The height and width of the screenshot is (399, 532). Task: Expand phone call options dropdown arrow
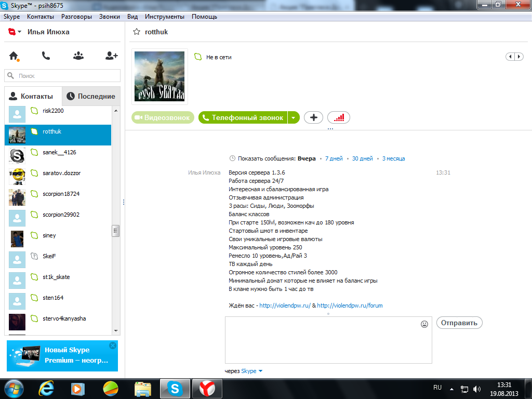[x=294, y=118]
